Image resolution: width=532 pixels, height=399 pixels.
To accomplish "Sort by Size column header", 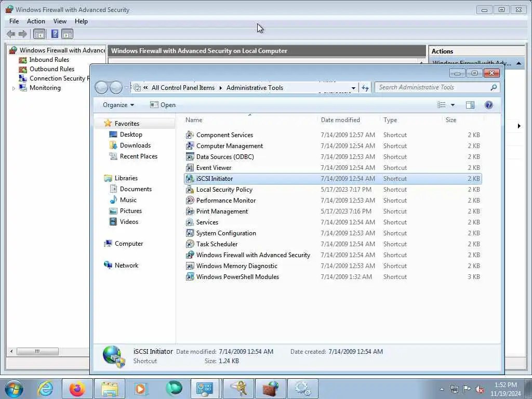I will point(450,120).
